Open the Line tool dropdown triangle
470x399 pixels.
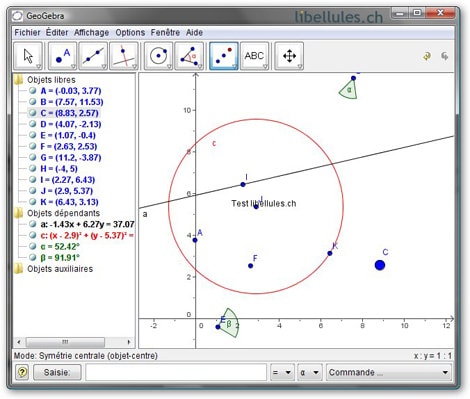coord(104,66)
